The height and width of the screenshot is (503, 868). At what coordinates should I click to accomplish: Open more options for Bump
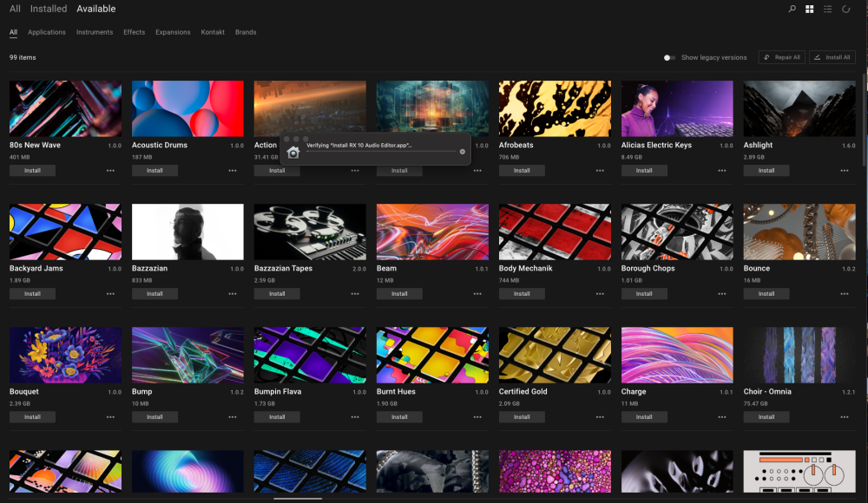(x=233, y=417)
